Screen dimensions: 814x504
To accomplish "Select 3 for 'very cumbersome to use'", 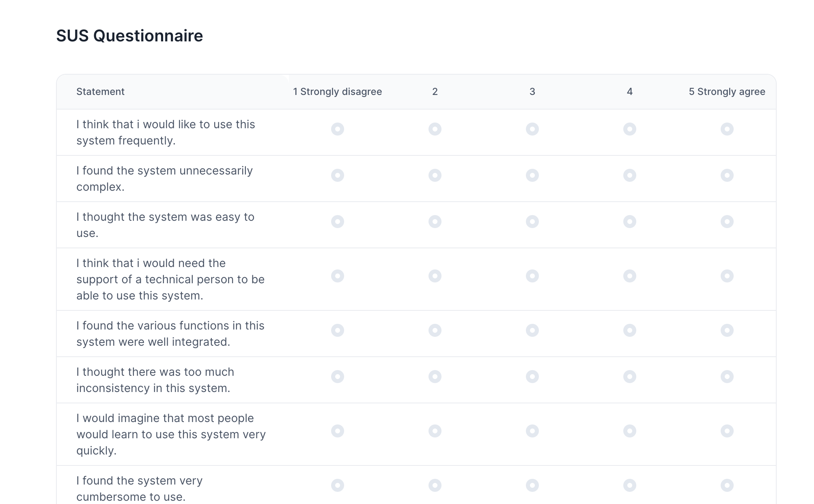I will point(532,485).
